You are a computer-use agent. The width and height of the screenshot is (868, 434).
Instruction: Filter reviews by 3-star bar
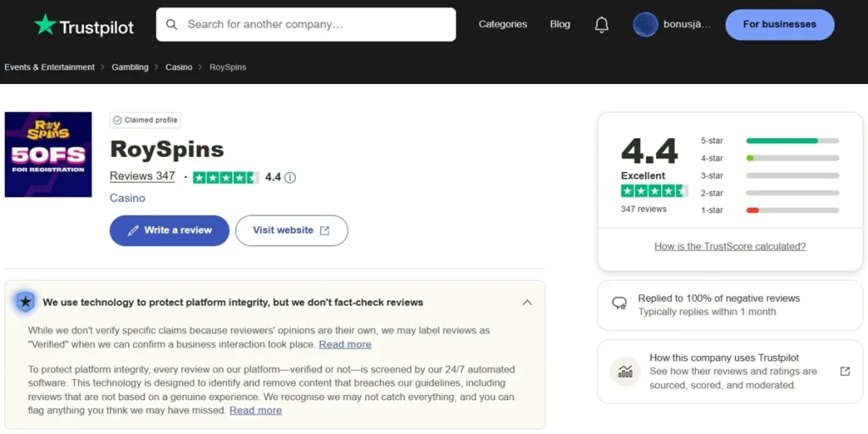click(x=793, y=175)
